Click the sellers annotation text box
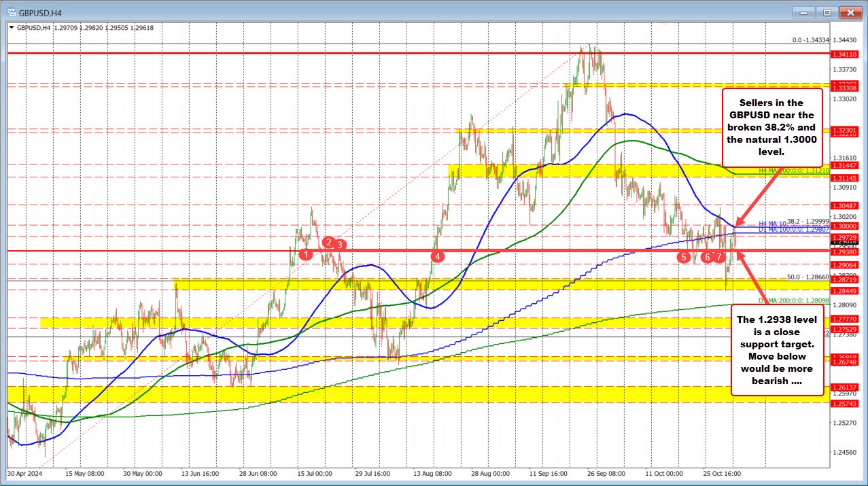868x486 pixels. pos(771,128)
